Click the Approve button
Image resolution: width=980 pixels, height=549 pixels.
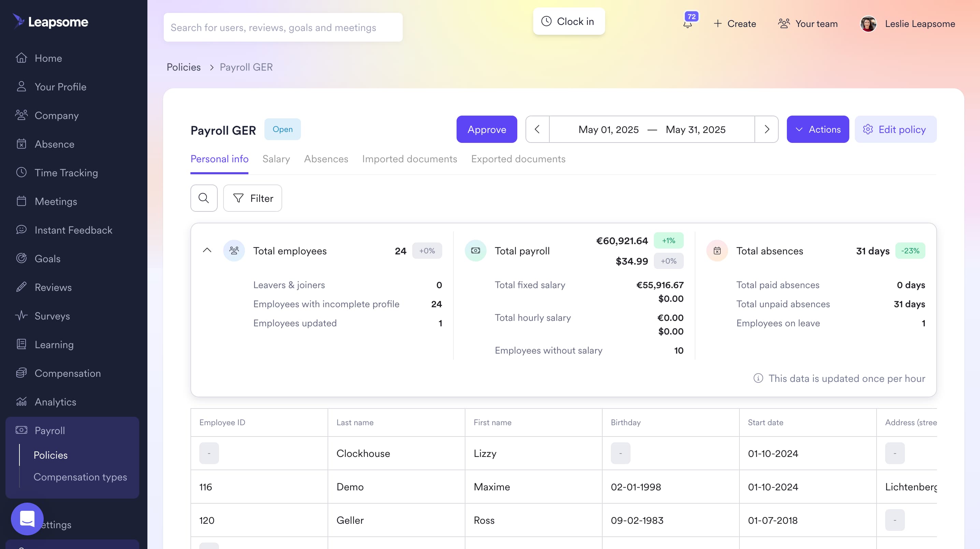pos(487,129)
